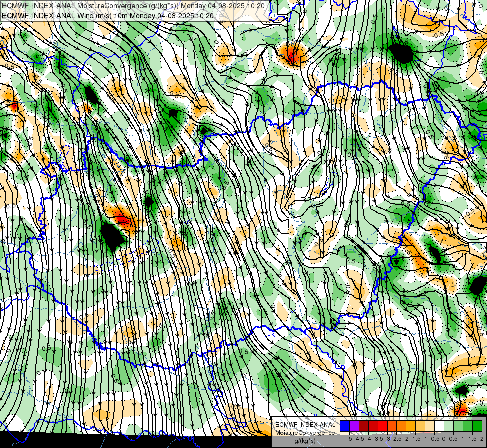Viewport: 487px width, 448px height.
Task: Click legend tick label -4
Action: click(x=368, y=439)
